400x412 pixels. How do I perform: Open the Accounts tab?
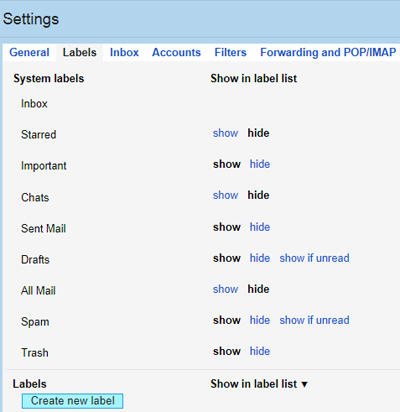pyautogui.click(x=176, y=52)
